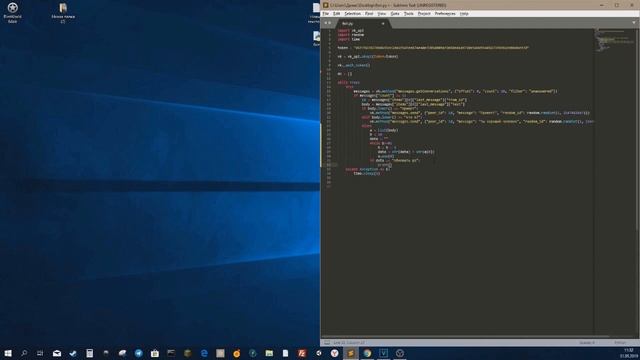
Task: Open the circular gray app taskbar icon
Action: pyautogui.click(x=400, y=353)
